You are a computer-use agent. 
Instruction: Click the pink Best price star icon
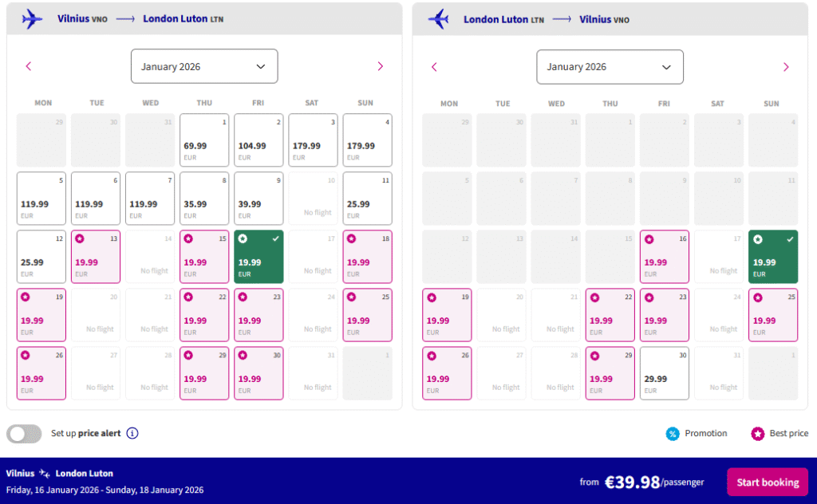[757, 434]
